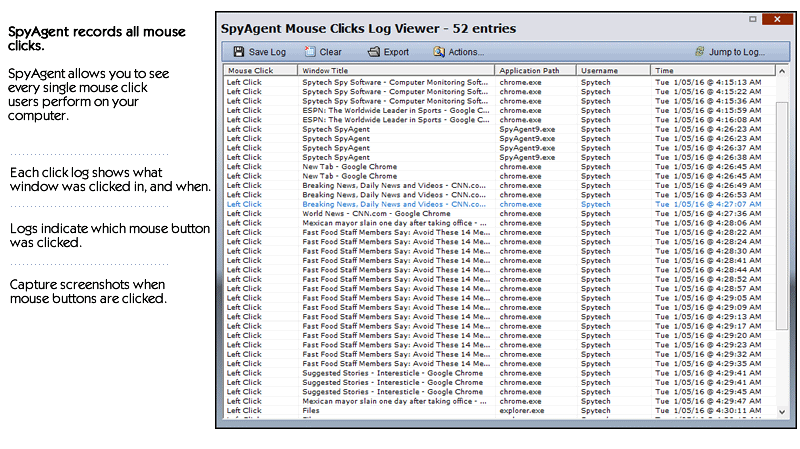The height and width of the screenshot is (449, 800).
Task: Open Jump to Log... option
Action: click(x=737, y=52)
